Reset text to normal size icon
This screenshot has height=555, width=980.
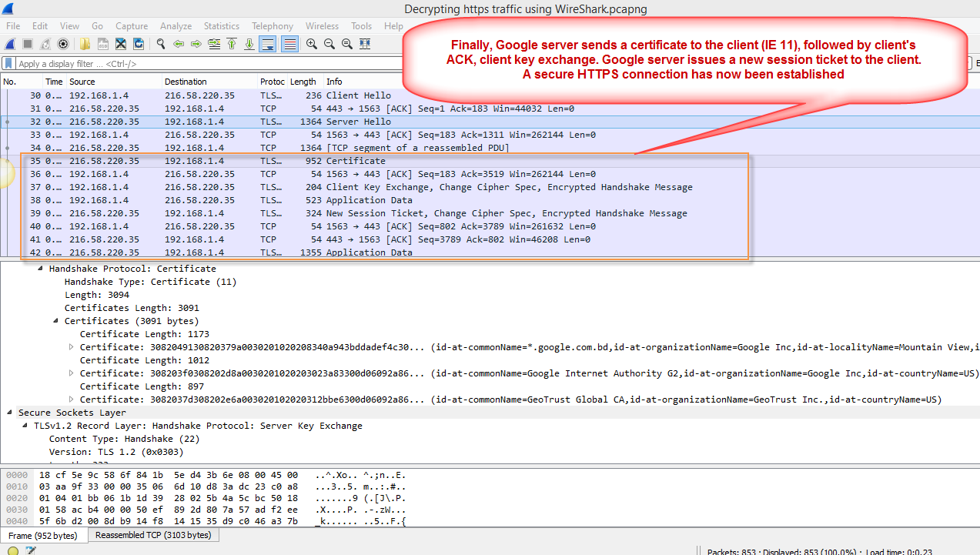347,44
